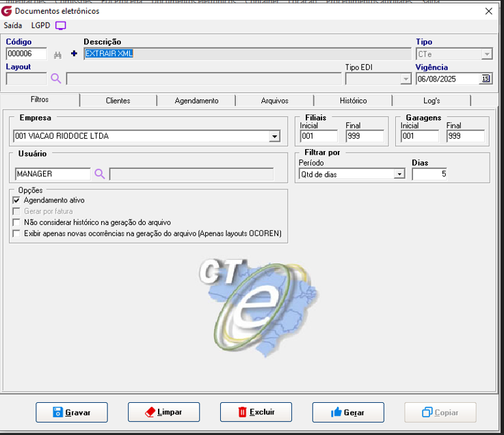Open the Vigência calendar picker
504x435 pixels.
486,79
